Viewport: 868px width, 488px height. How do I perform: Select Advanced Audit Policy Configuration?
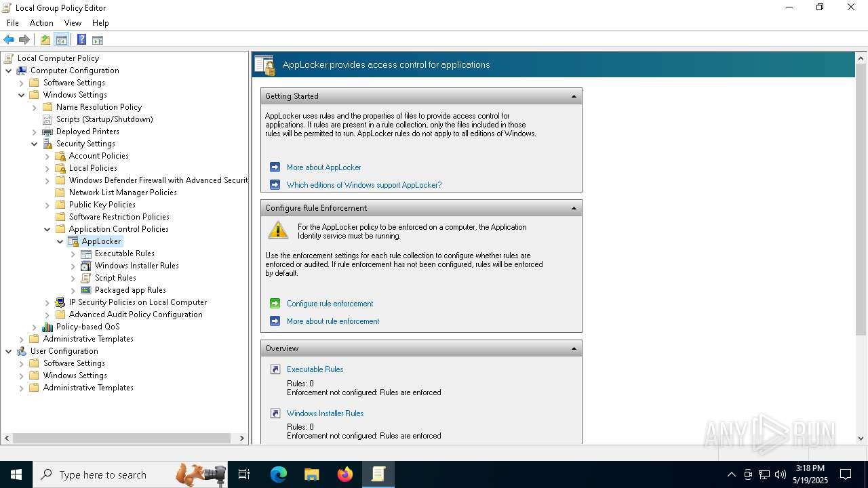[136, 314]
